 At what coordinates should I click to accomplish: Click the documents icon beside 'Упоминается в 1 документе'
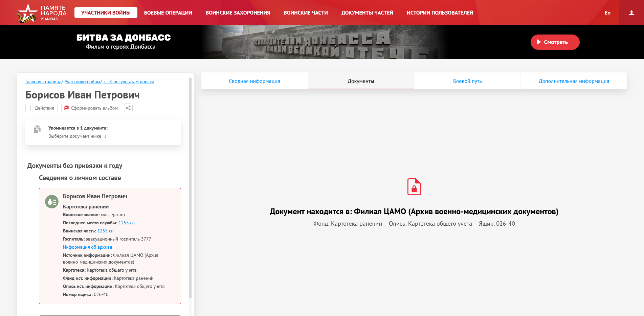click(37, 129)
